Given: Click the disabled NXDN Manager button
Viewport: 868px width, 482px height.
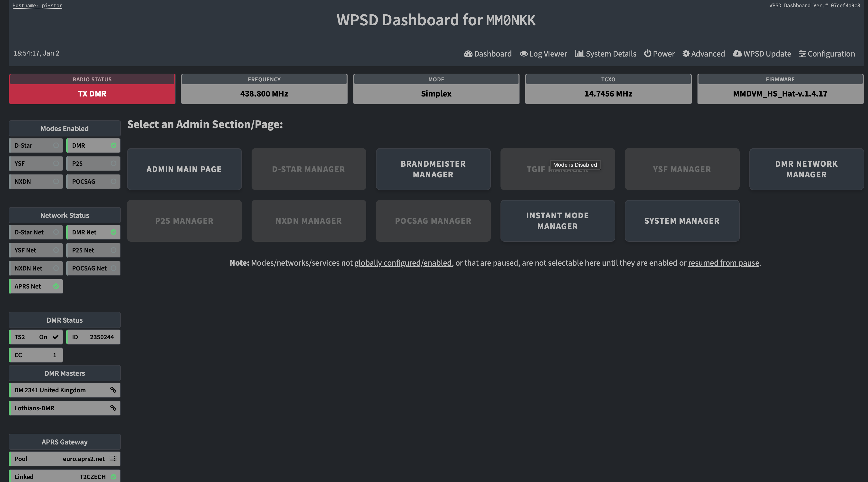Looking at the screenshot, I should [309, 221].
